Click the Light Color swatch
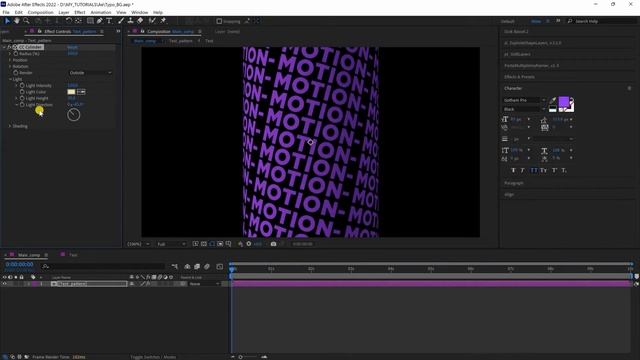 71,92
